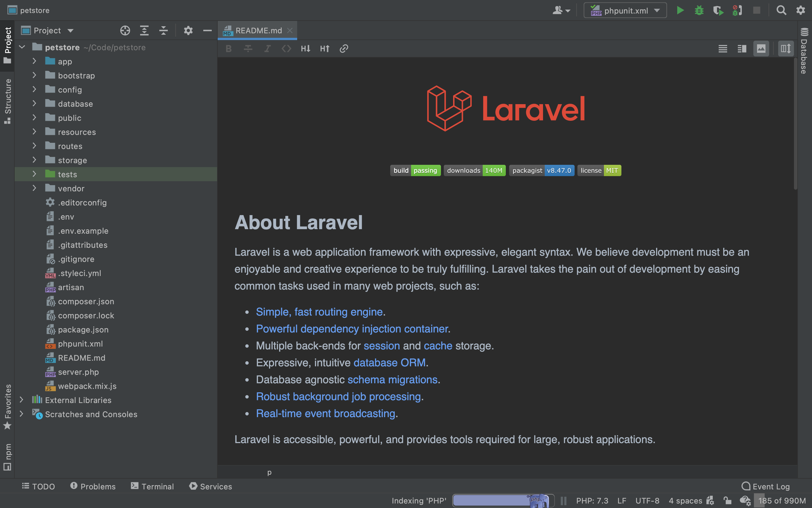Viewport: 812px width, 508px height.
Task: Open the npm side tab
Action: [x=7, y=457]
